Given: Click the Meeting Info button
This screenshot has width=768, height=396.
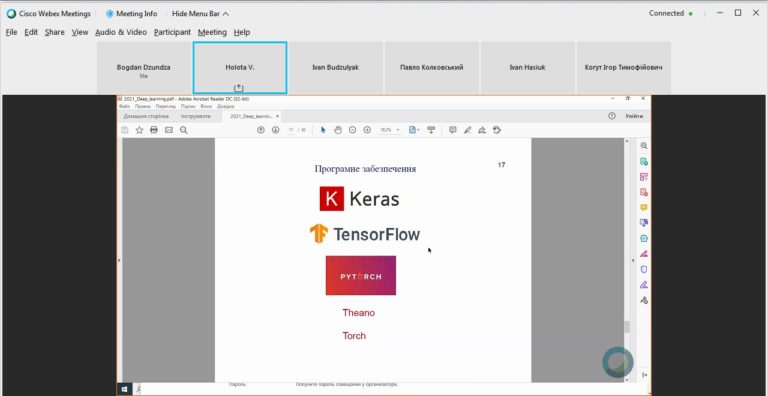Looking at the screenshot, I should tap(131, 14).
